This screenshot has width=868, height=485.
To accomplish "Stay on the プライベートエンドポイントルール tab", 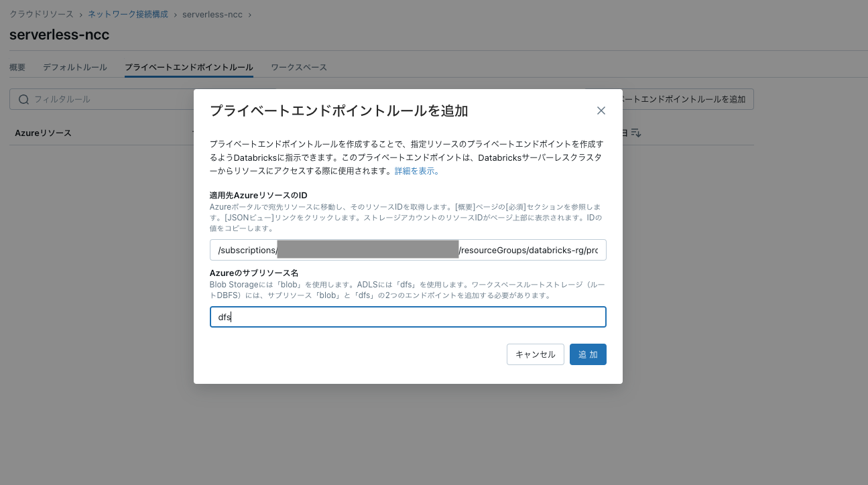I will pyautogui.click(x=188, y=67).
